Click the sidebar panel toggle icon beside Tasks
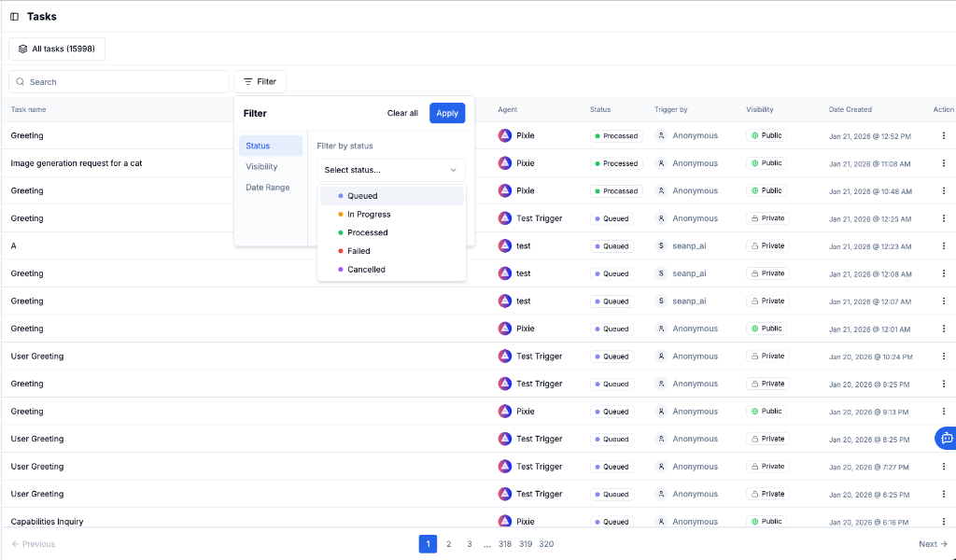The image size is (956, 560). (x=14, y=16)
